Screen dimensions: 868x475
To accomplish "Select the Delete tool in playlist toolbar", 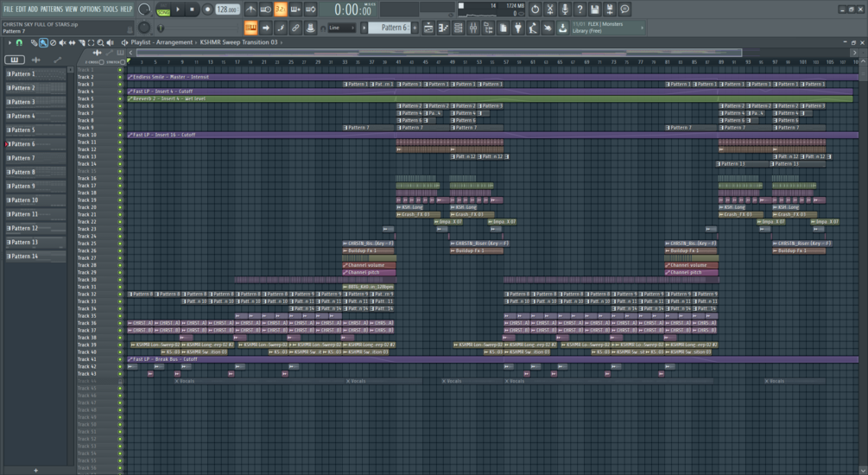I will 54,42.
